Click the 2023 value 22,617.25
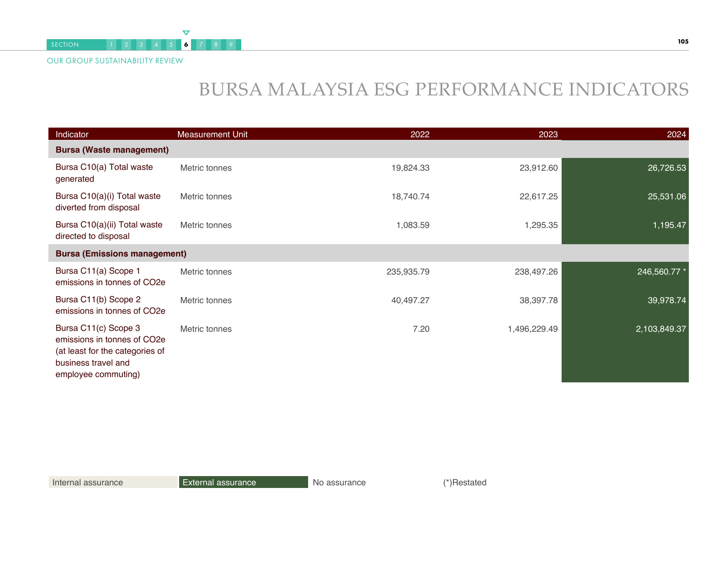The width and height of the screenshot is (728, 572). 538,196
